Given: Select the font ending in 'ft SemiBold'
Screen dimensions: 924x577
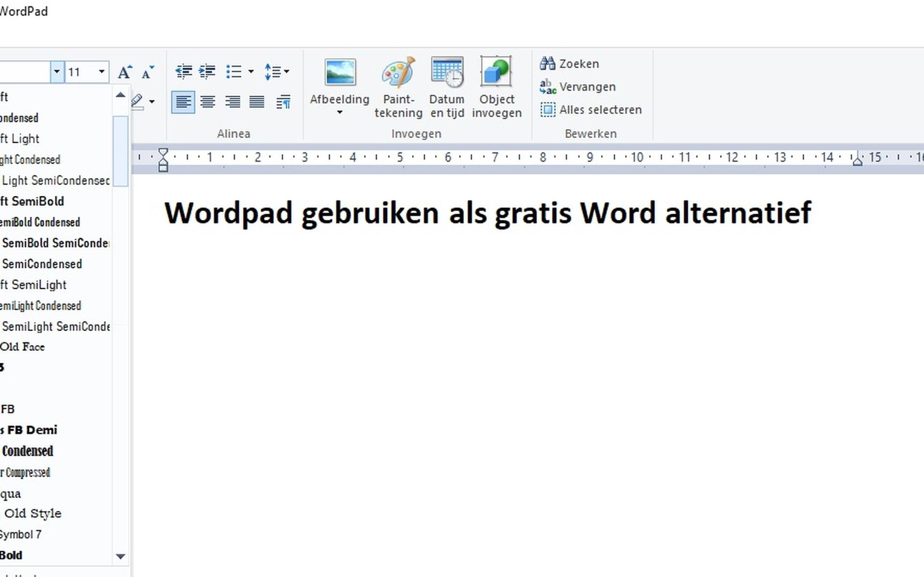Looking at the screenshot, I should (x=56, y=201).
